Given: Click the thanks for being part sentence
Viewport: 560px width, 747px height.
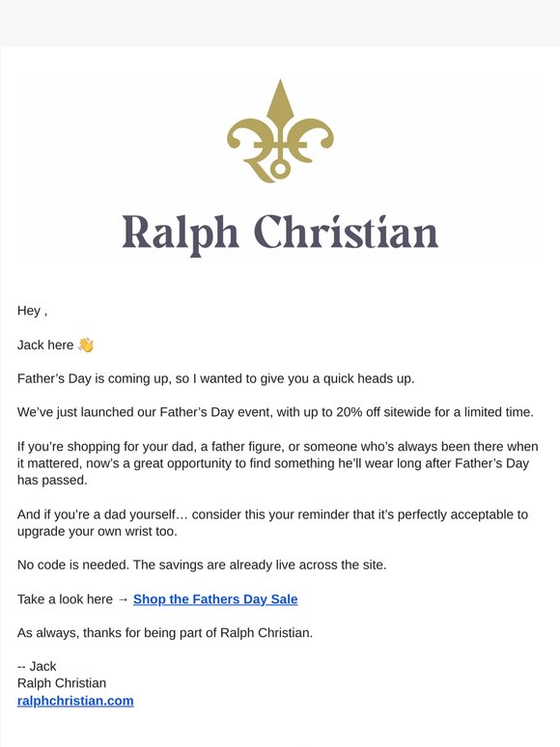Looking at the screenshot, I should click(x=165, y=633).
